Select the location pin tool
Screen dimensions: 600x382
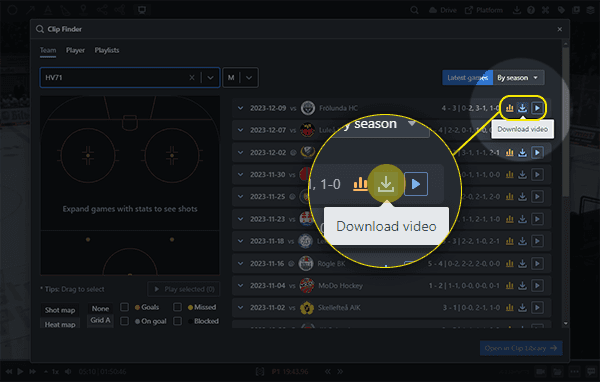(83, 10)
